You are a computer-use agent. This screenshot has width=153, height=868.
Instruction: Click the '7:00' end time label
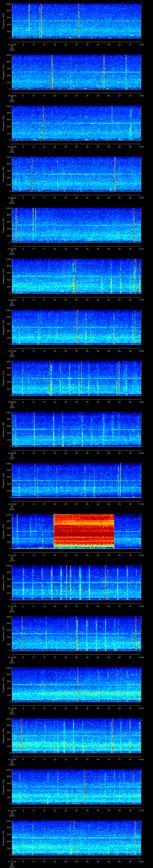coord(141,300)
